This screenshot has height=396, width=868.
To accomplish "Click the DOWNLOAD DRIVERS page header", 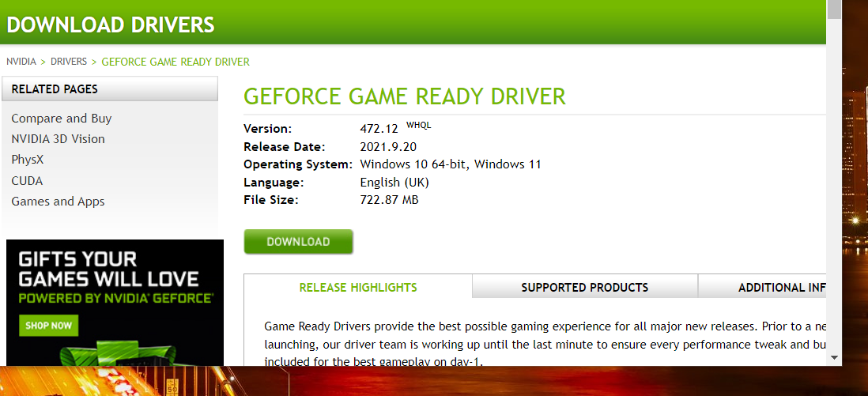I will (x=110, y=25).
